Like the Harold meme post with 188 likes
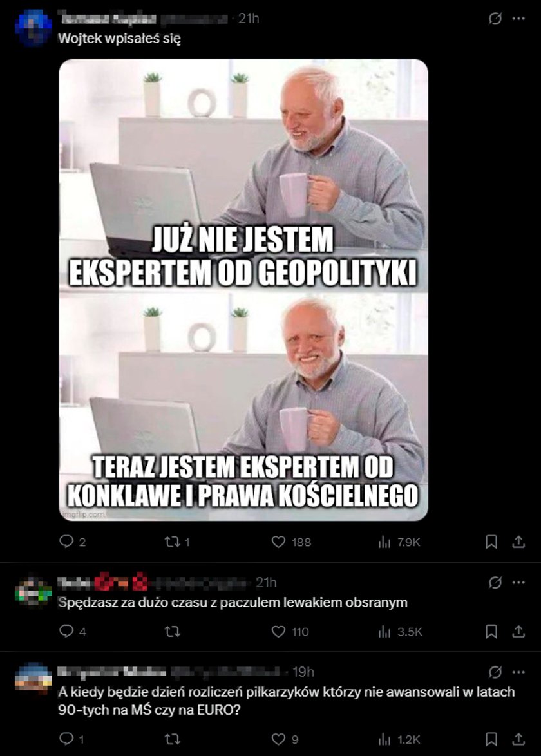 point(291,542)
